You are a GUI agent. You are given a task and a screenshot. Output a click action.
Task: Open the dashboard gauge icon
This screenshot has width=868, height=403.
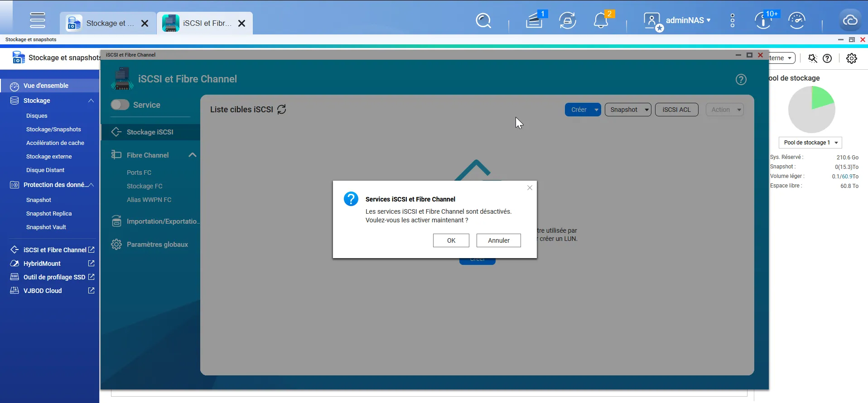coord(796,20)
